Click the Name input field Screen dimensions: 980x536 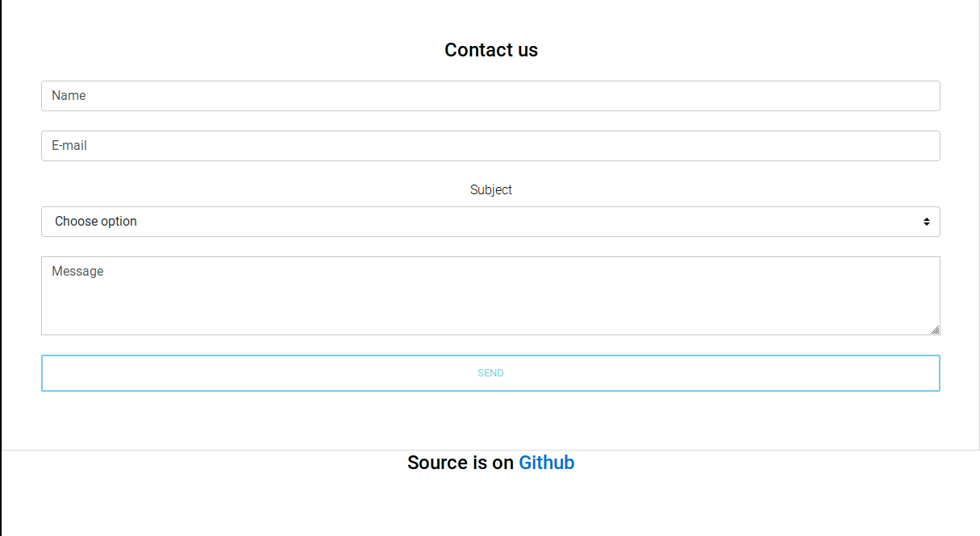tap(490, 96)
